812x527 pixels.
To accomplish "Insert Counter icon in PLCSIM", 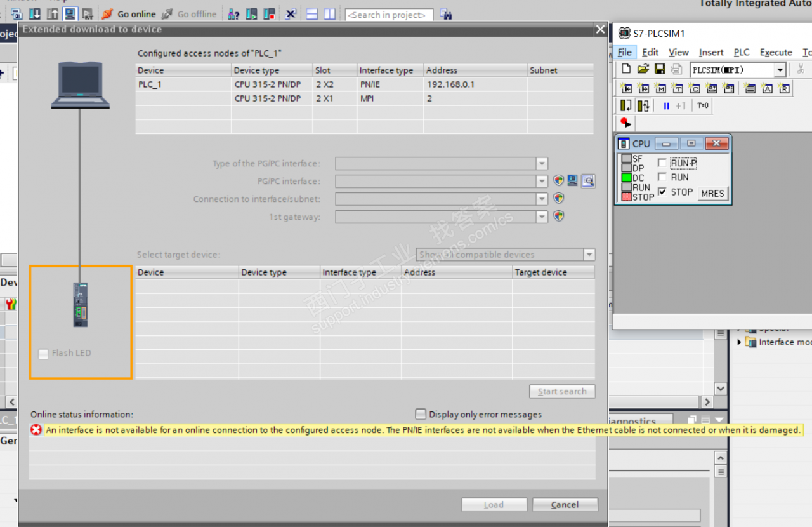I will coord(694,88).
